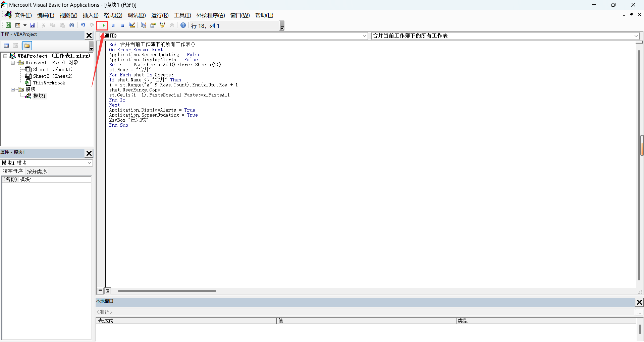Click the 类型 column header

coord(546,321)
